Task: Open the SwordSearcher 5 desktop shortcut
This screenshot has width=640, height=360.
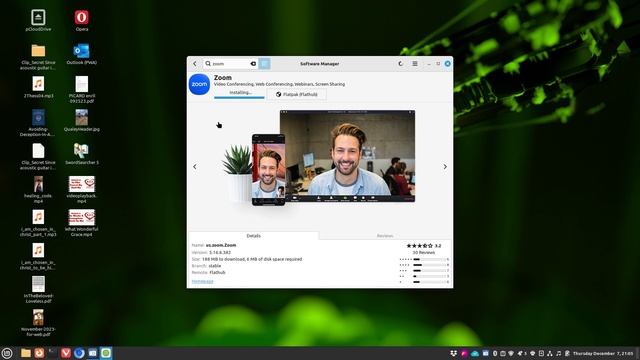Action: (82, 153)
